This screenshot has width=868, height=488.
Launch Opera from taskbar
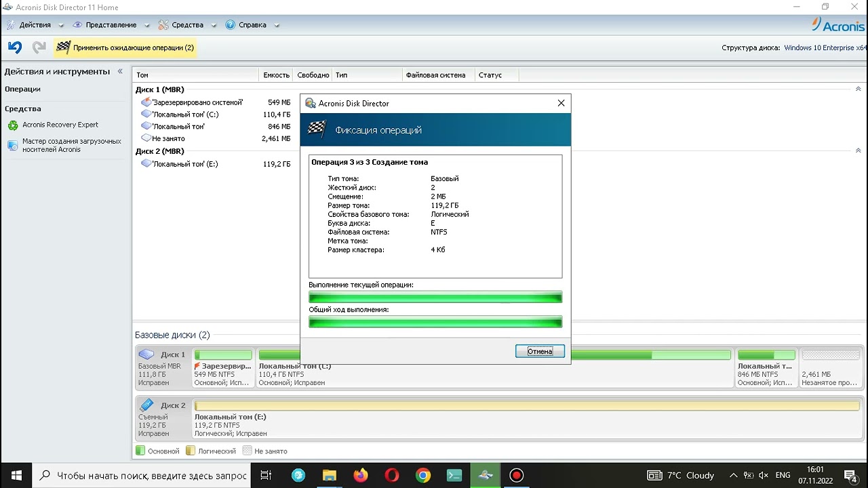tap(391, 475)
